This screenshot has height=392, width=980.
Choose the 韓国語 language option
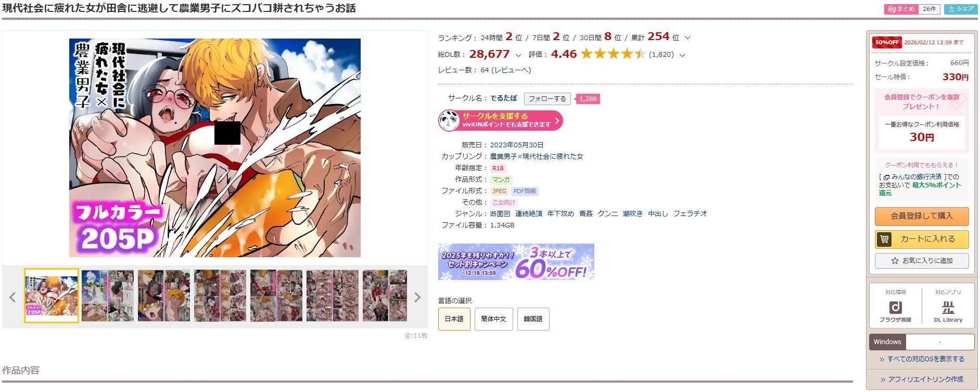[x=533, y=319]
